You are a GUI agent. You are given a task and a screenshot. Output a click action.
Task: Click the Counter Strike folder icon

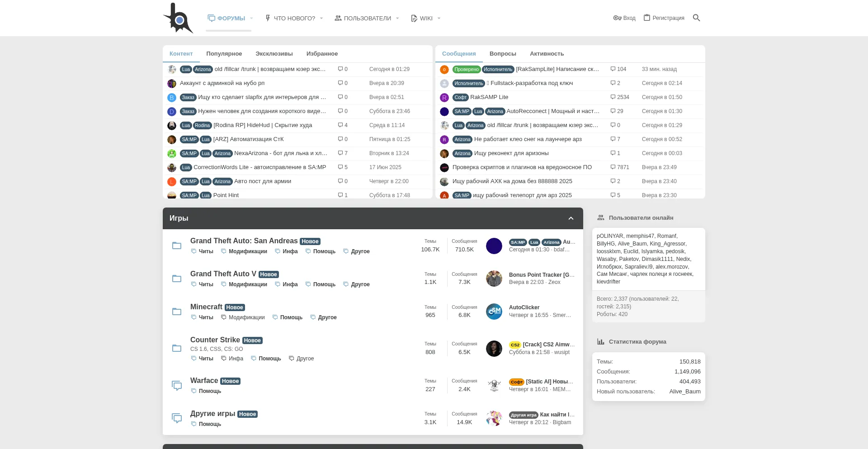[177, 348]
